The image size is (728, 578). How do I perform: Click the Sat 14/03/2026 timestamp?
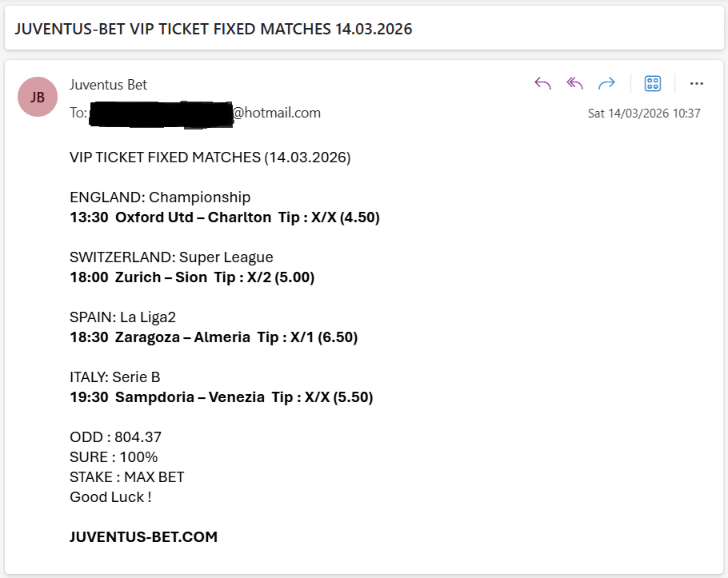644,113
